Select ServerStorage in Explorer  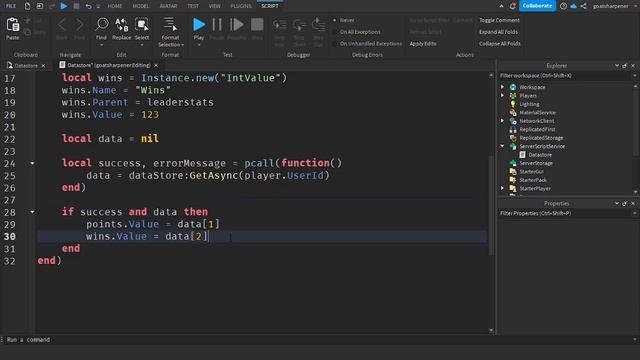pyautogui.click(x=536, y=163)
